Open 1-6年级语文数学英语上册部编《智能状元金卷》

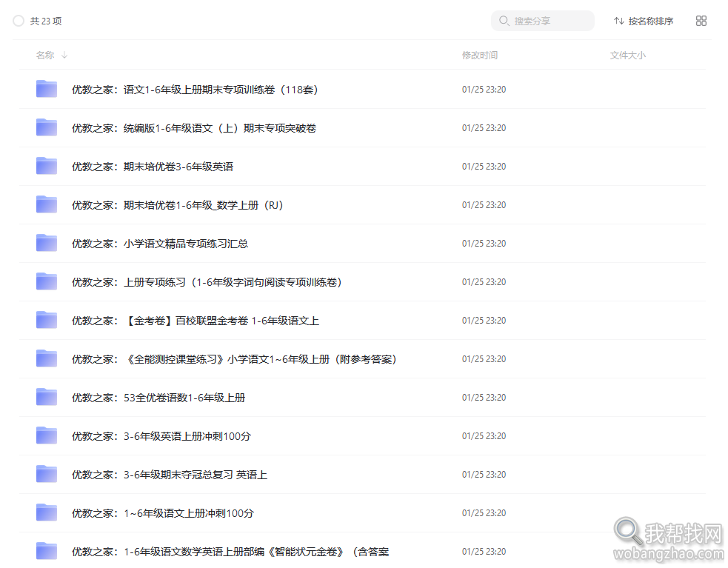[230, 552]
